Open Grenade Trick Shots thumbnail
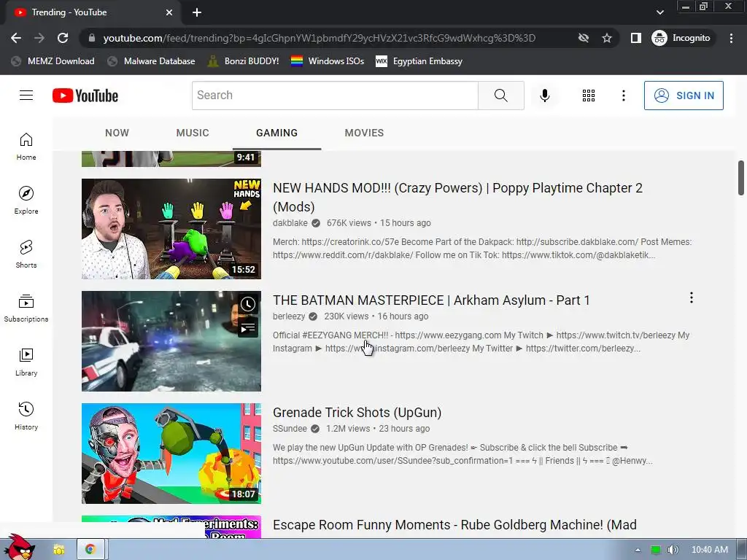 pos(171,454)
